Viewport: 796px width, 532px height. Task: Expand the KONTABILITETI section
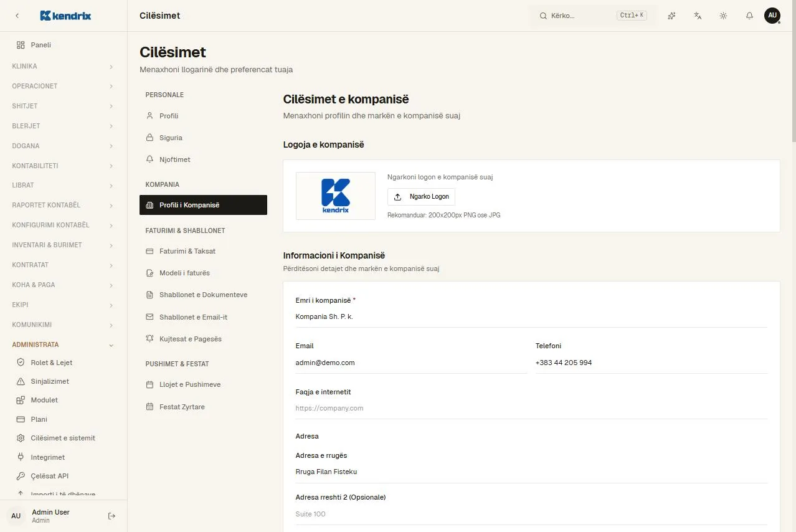[64, 166]
